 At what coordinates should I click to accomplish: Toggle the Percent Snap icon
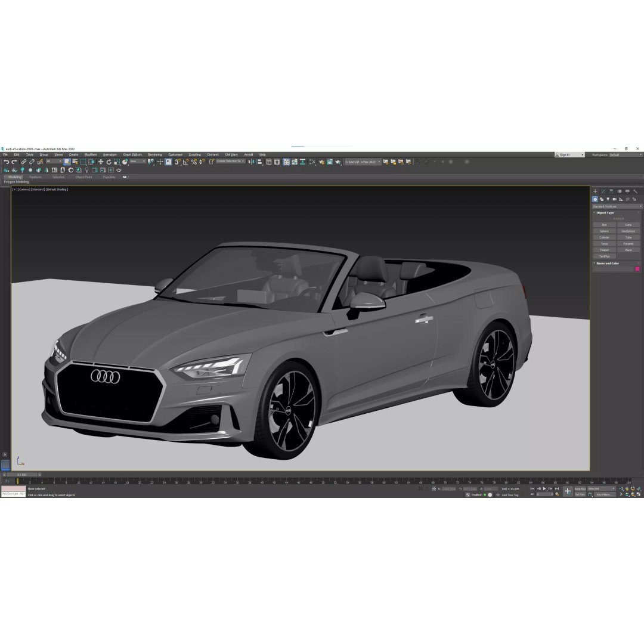[194, 162]
